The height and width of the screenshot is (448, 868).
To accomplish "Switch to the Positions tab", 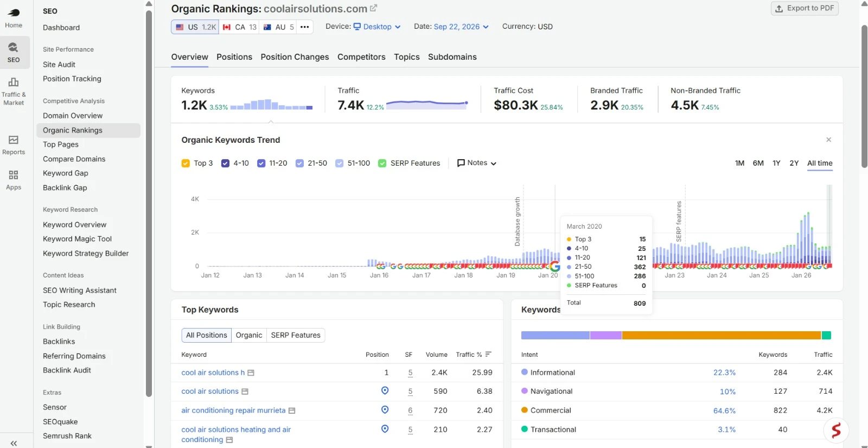I will click(234, 57).
